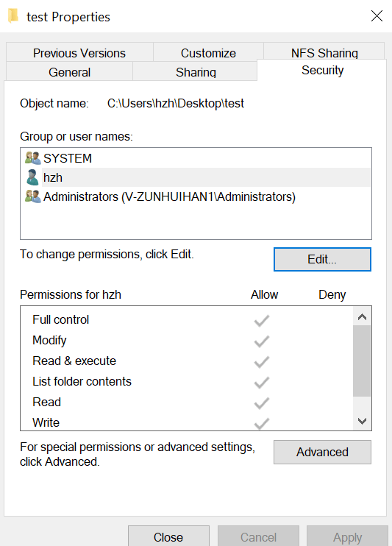Switch to the General tab
This screenshot has height=546, width=392.
(x=69, y=71)
